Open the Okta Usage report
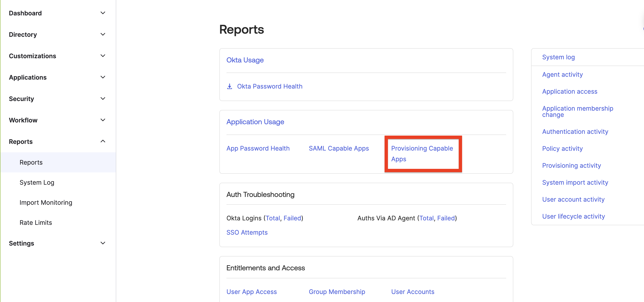 [245, 60]
